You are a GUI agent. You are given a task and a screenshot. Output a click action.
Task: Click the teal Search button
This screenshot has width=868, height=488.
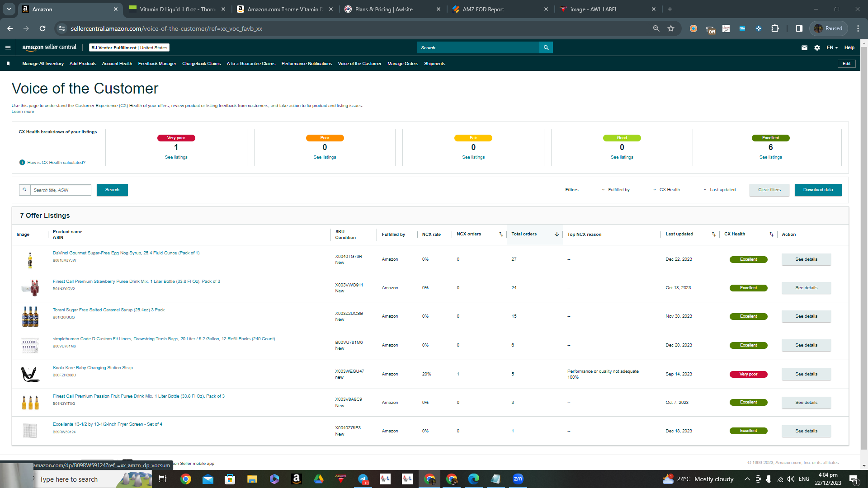[x=112, y=190]
